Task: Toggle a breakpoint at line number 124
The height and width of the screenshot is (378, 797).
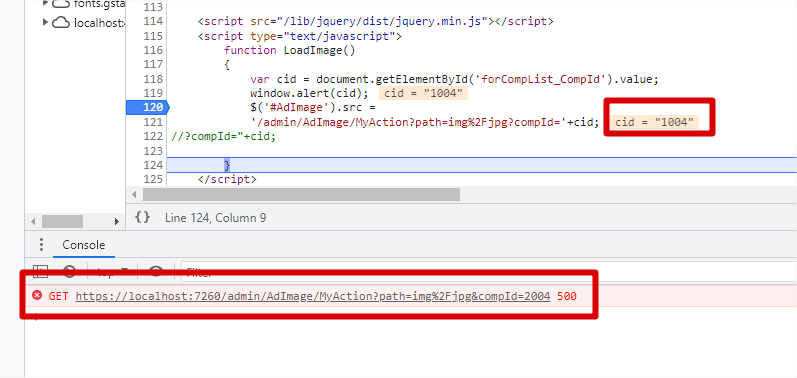Action: tap(153, 165)
